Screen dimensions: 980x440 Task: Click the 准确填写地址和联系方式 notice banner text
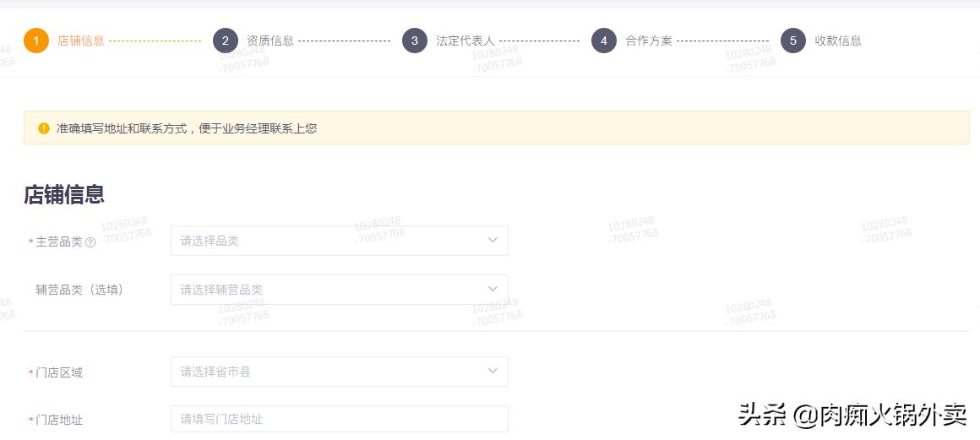187,129
